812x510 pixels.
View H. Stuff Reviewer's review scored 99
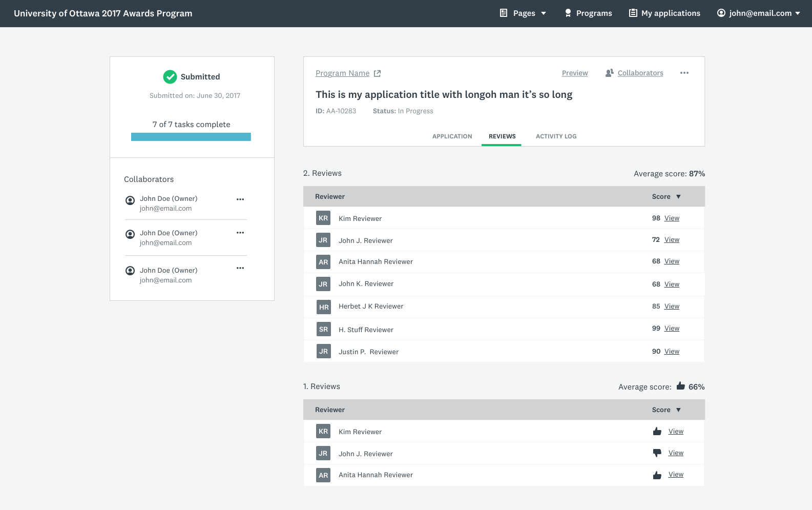click(x=672, y=329)
